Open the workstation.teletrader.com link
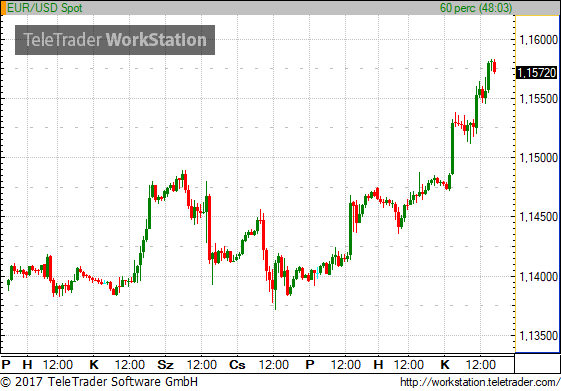Viewport: 561px width, 391px height. coord(480,382)
